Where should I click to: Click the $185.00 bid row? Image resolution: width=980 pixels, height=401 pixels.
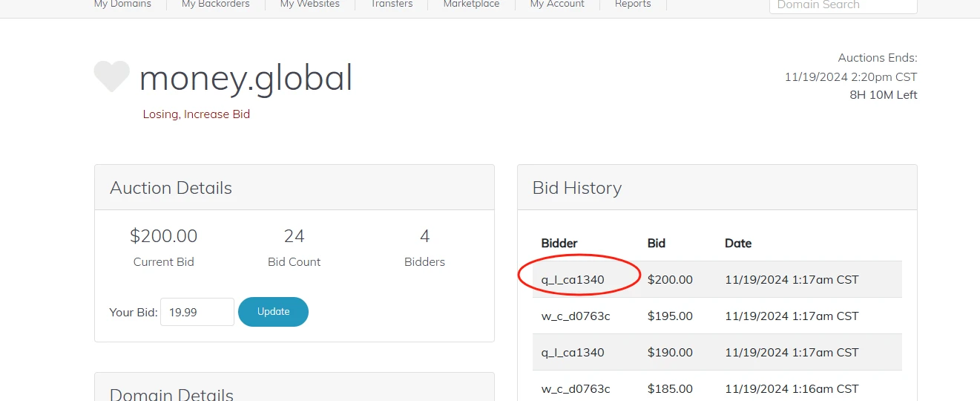717,388
